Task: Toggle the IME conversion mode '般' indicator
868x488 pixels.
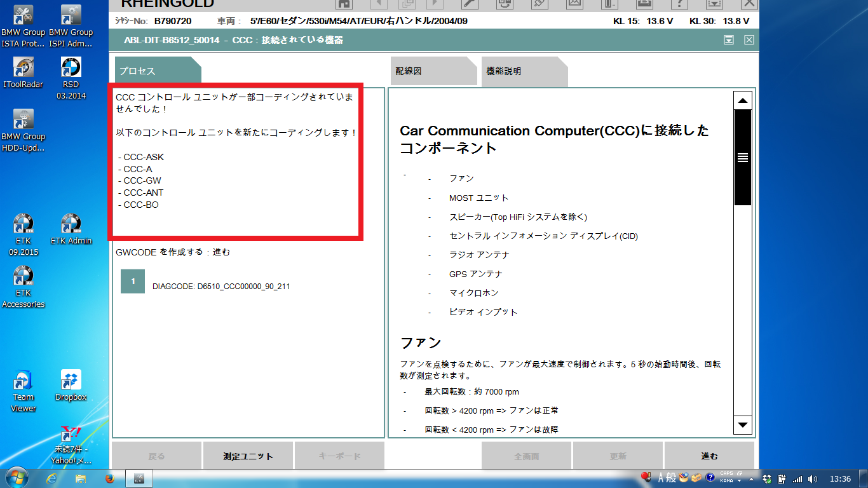Action: 671,477
